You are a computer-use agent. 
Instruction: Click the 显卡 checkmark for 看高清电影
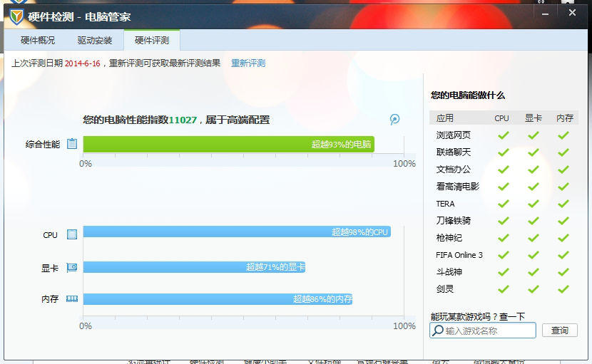(x=534, y=187)
